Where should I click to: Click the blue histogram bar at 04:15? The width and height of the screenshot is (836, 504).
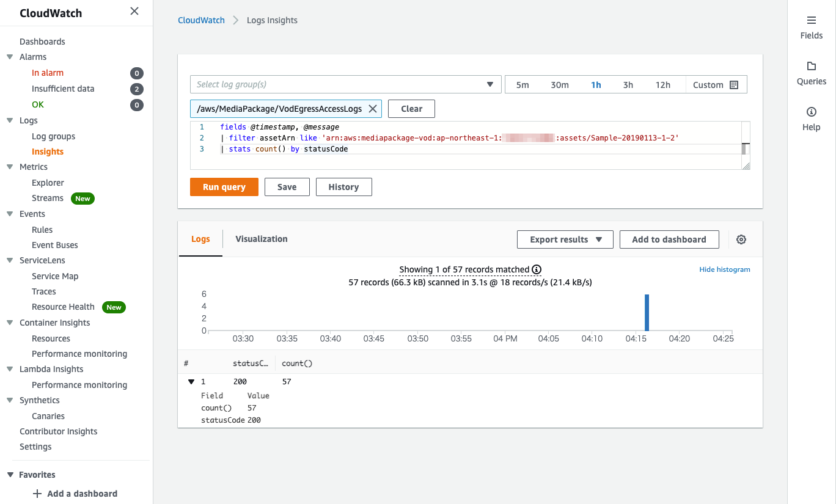point(647,312)
